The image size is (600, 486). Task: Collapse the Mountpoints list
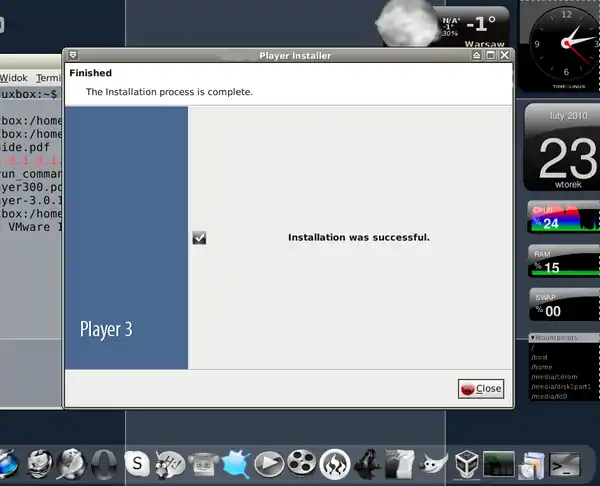(x=533, y=339)
